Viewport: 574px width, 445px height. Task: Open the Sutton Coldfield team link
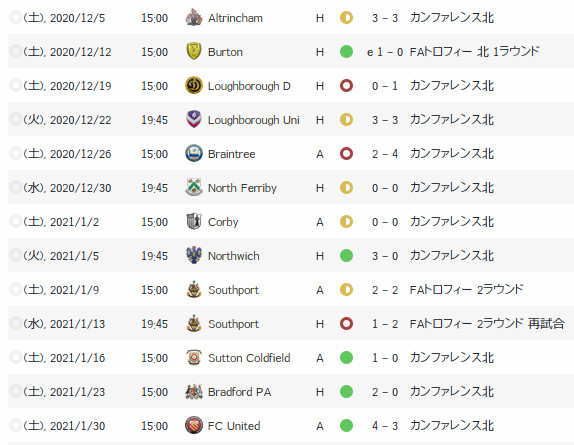tap(249, 358)
